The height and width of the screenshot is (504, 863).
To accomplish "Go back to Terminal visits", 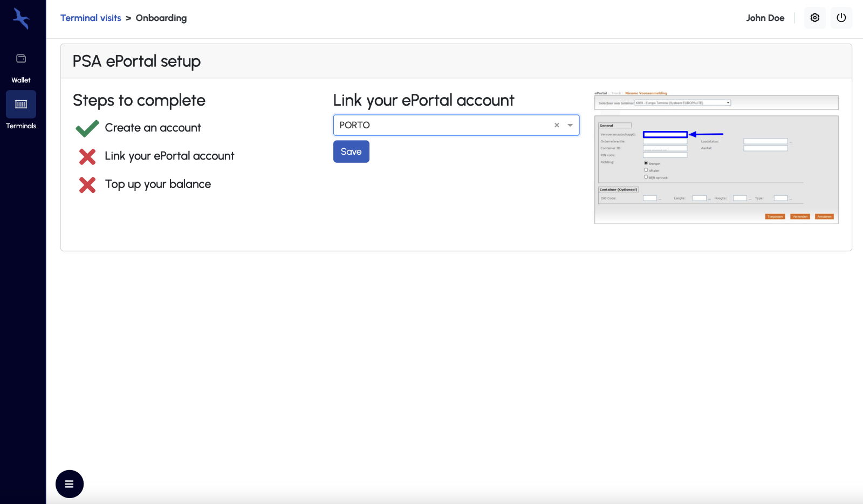I will [x=91, y=18].
